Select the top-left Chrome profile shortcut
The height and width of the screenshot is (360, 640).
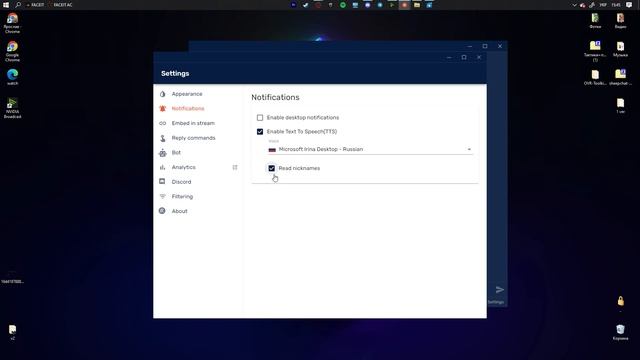click(12, 23)
